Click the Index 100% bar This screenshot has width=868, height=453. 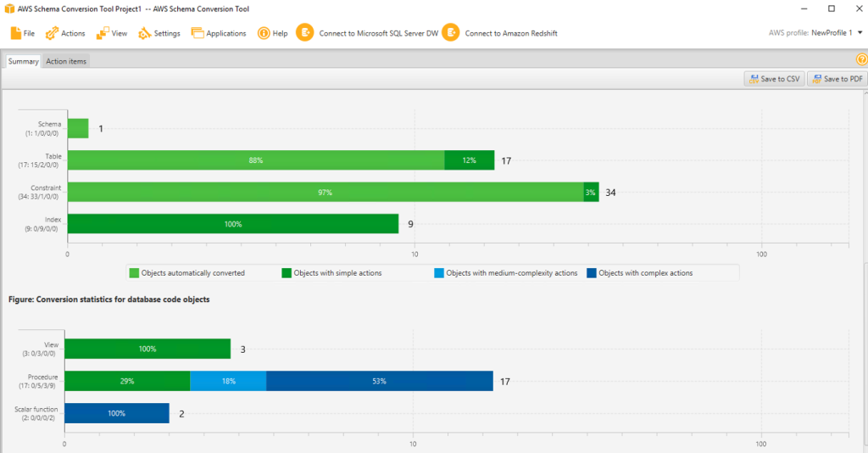[233, 224]
